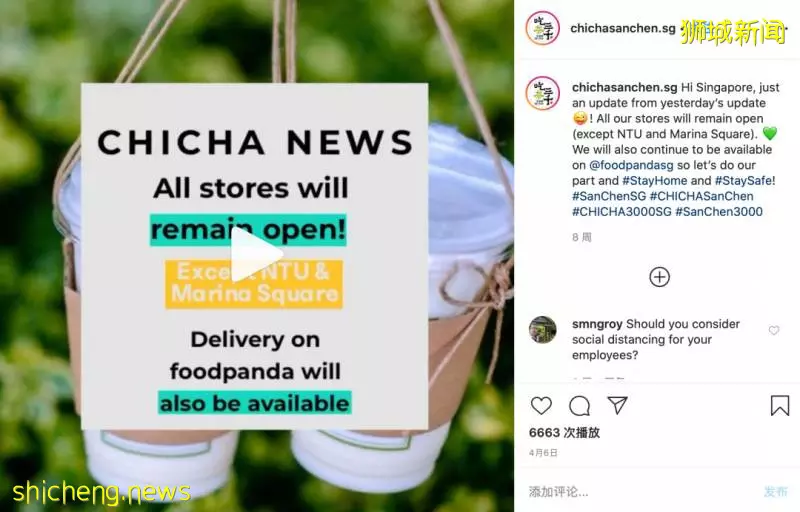This screenshot has height=512, width=800.
Task: Open the #CHICHASanChen hashtag
Action: point(701,196)
